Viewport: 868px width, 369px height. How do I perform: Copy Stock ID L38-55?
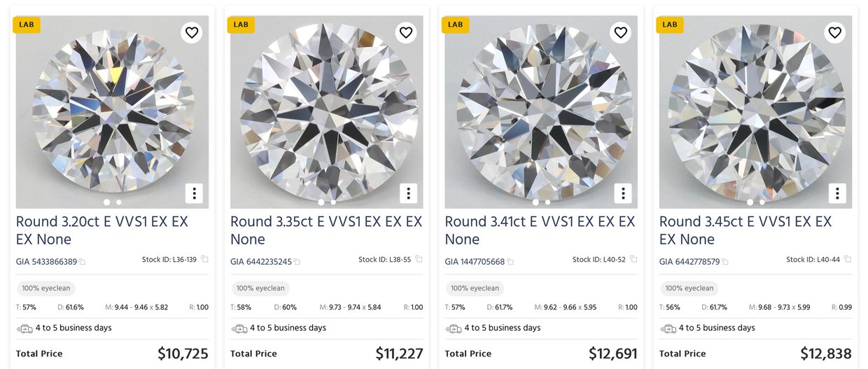point(419,259)
